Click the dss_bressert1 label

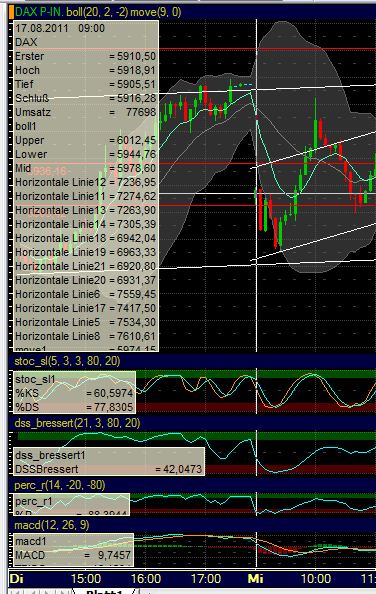pos(50,455)
